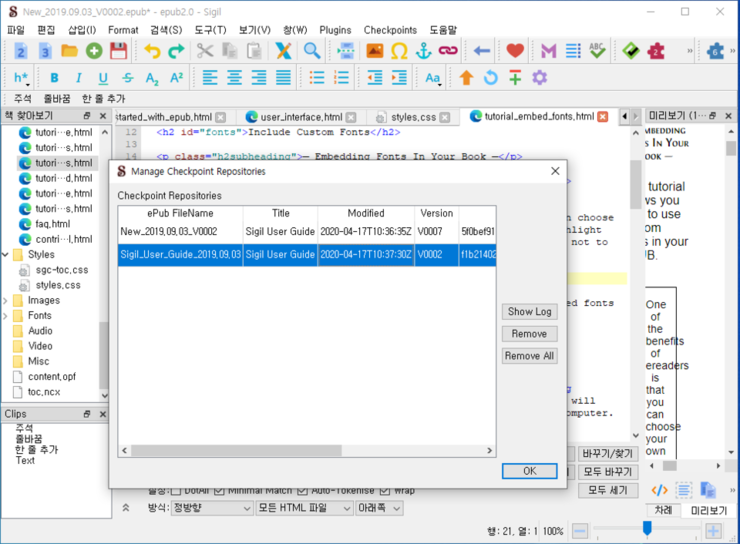
Task: Toggle the Auto-Tokenise checkbox
Action: pyautogui.click(x=303, y=492)
